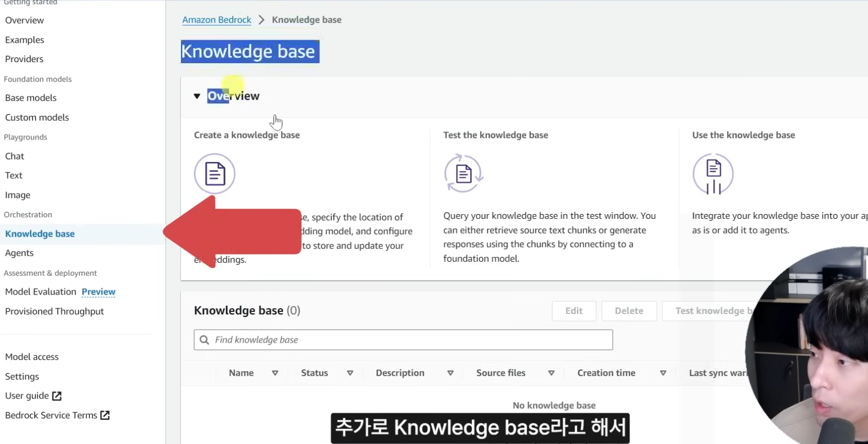Click the Bedrock Service Terms external icon

(105, 415)
